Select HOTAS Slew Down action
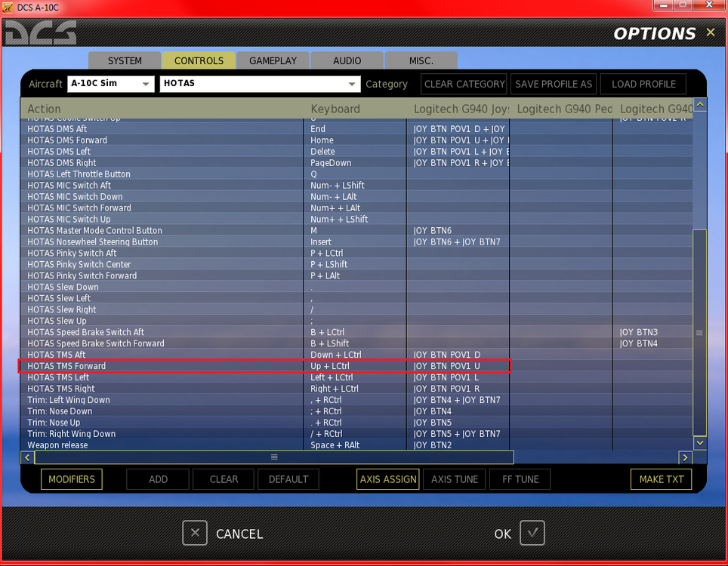 pyautogui.click(x=63, y=288)
